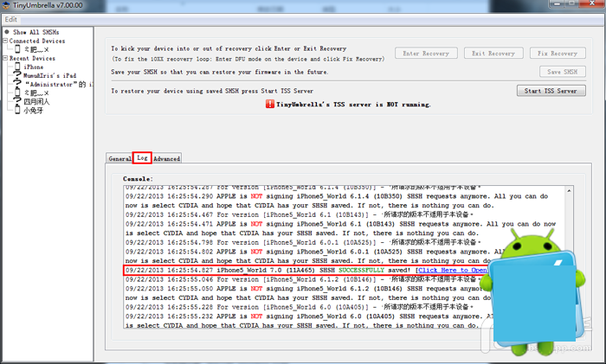Click the device icon beside 四月闲人

(17, 101)
